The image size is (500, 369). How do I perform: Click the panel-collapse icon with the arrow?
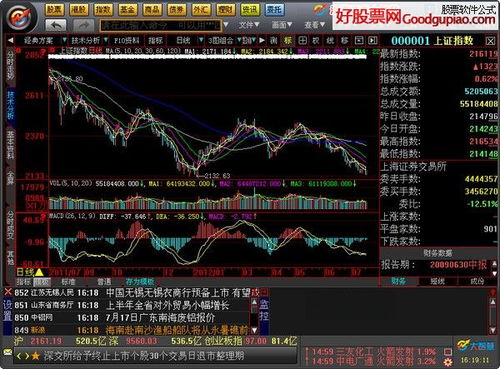coord(373,41)
